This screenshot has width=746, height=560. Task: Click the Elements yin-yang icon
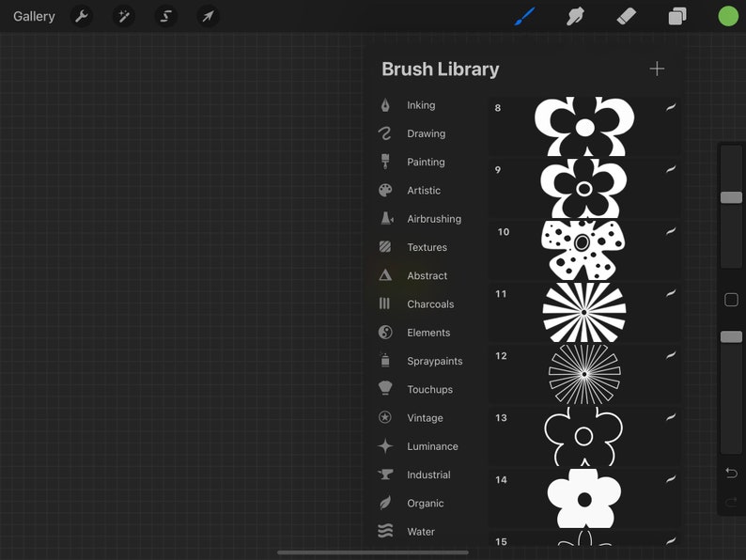(x=385, y=332)
